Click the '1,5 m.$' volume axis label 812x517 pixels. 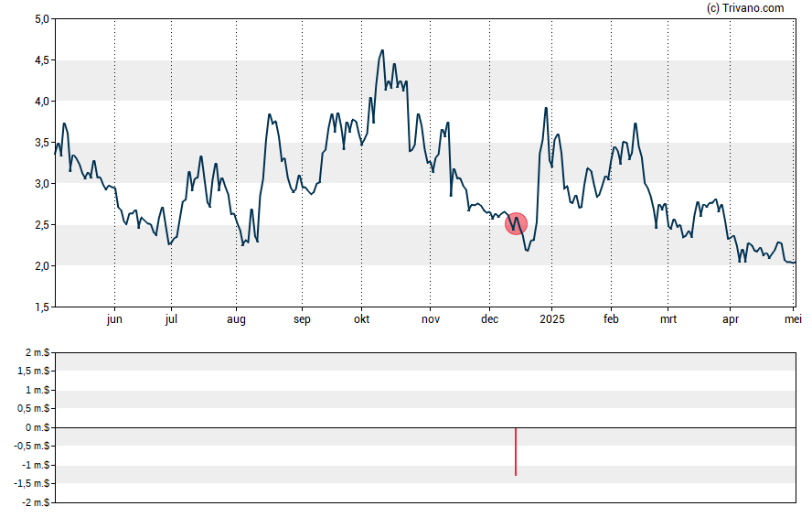(x=33, y=371)
